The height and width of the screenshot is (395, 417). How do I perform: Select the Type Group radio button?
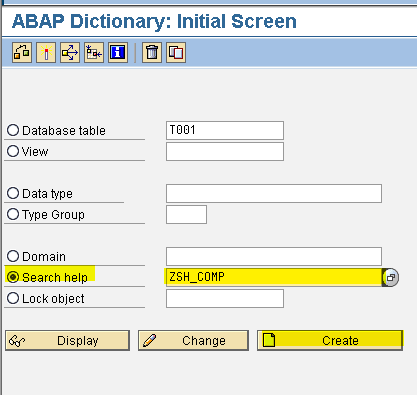tap(13, 214)
